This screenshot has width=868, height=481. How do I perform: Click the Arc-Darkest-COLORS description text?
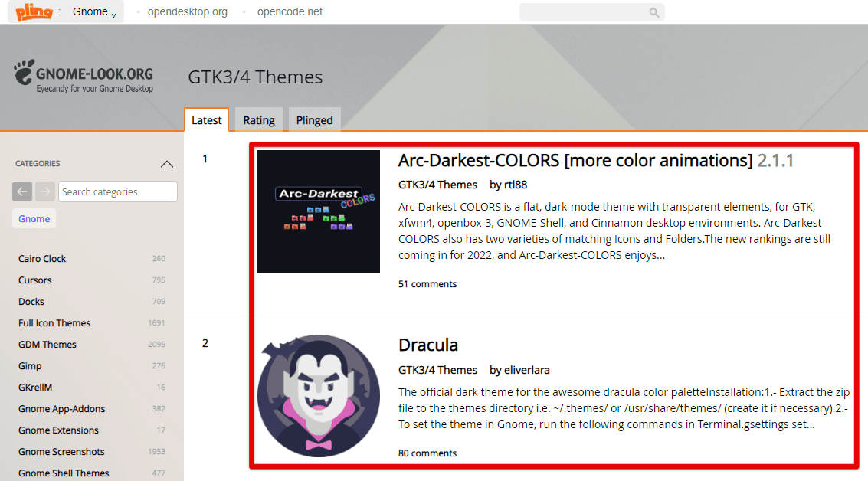[614, 231]
